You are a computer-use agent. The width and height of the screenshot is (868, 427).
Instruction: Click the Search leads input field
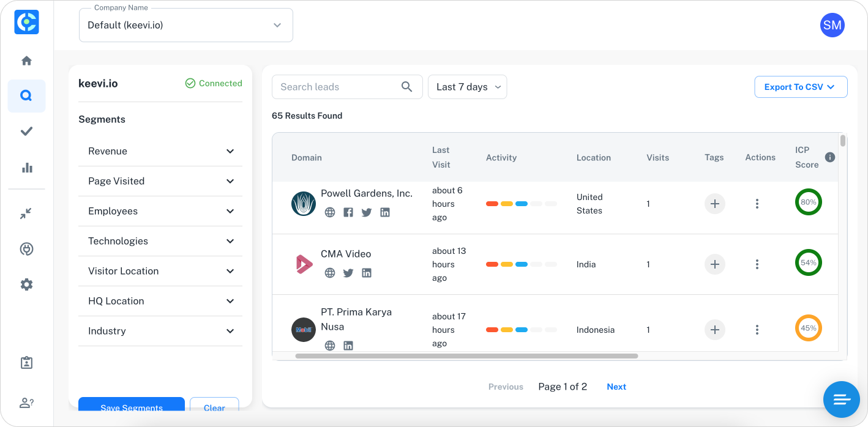(338, 87)
